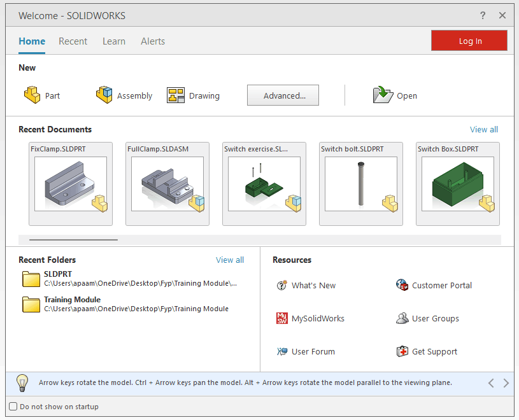
Task: Open the Customer Portal link text
Action: (442, 285)
